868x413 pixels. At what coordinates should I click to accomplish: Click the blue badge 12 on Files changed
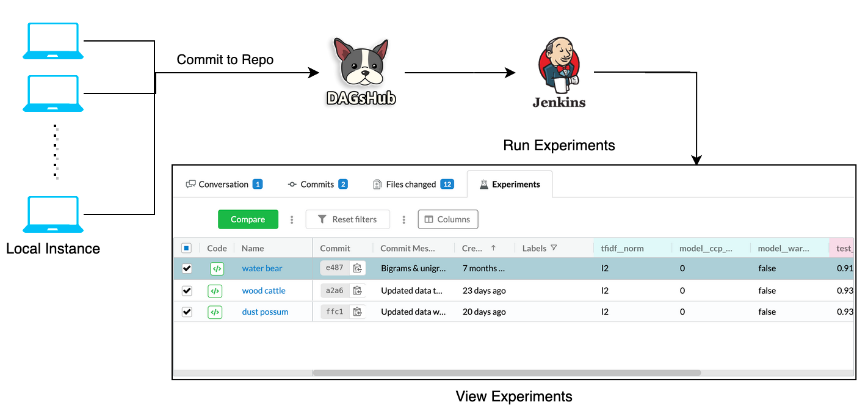(447, 184)
